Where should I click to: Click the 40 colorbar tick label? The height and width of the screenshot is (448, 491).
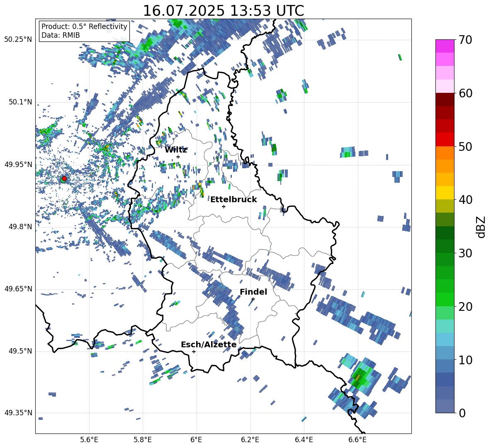click(465, 200)
